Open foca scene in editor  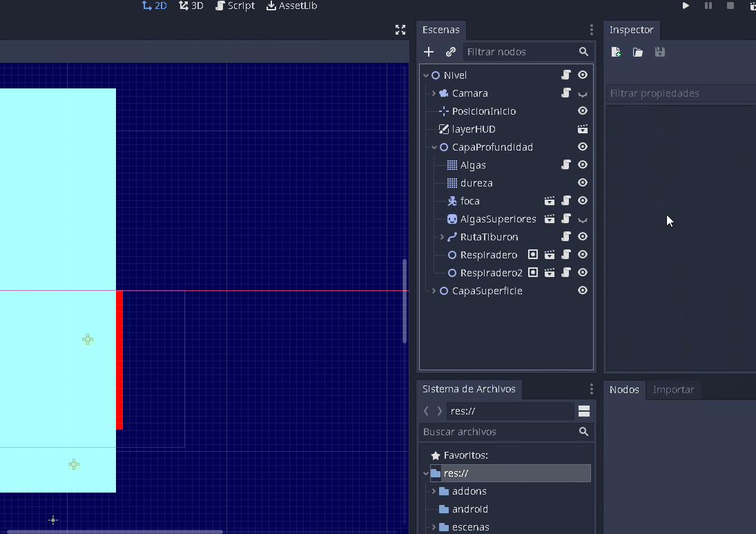point(549,200)
